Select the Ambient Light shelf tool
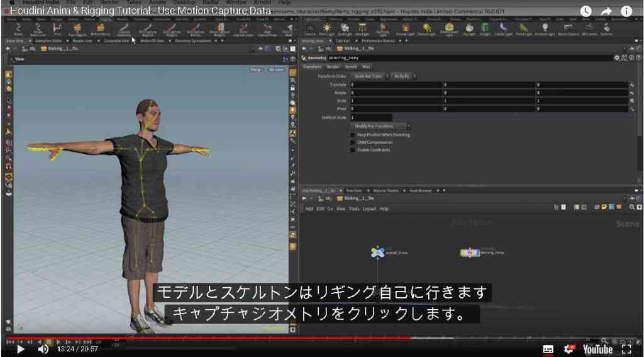 [x=545, y=29]
